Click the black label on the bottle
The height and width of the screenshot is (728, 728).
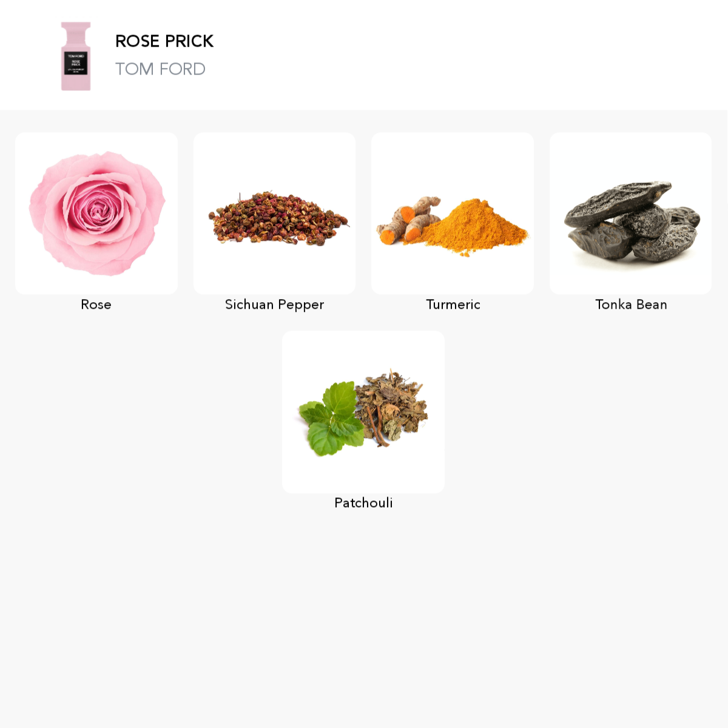[76, 63]
